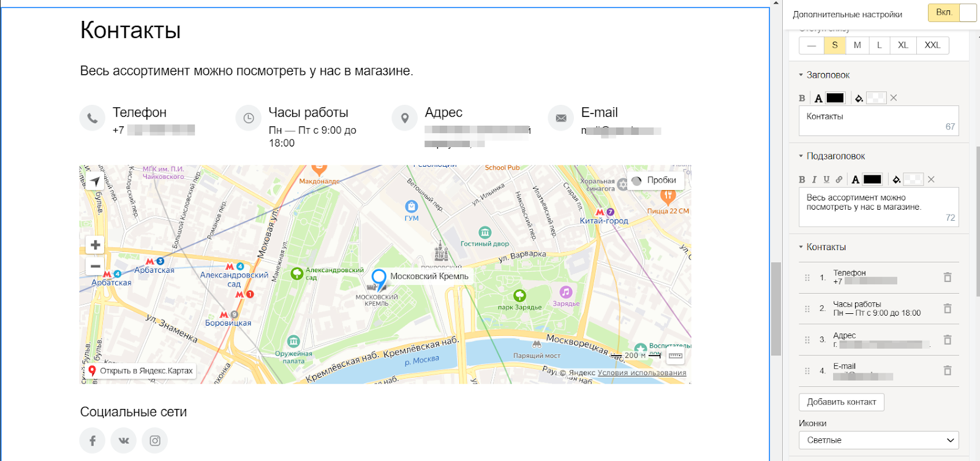Screen dimensions: 980x461
Task: Click the Александровский сад metro label
Action: tap(234, 280)
